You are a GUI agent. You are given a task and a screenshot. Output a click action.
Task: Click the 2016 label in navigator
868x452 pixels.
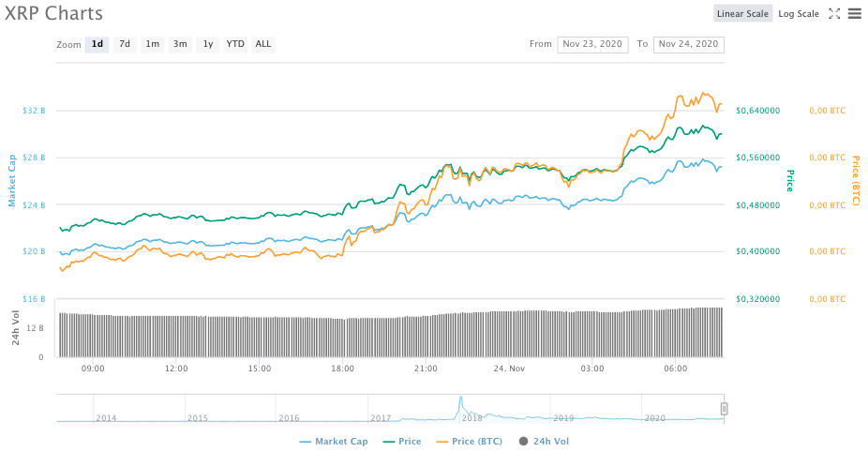pyautogui.click(x=289, y=418)
